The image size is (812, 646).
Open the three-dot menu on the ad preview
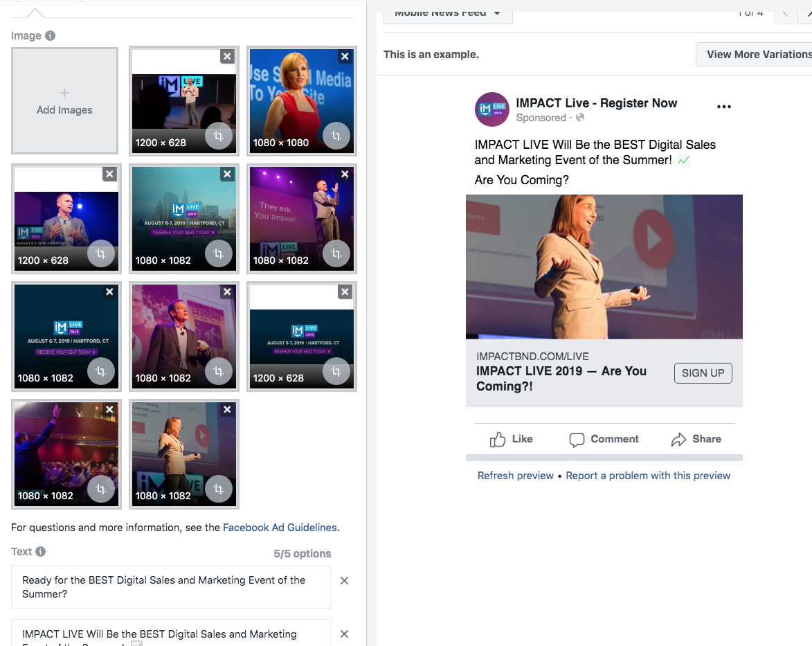(x=724, y=107)
